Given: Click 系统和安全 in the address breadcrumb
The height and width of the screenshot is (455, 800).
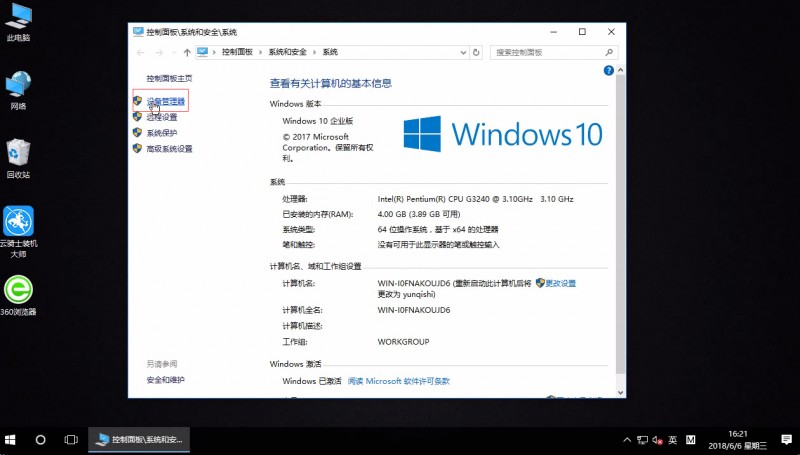Looking at the screenshot, I should [x=288, y=52].
